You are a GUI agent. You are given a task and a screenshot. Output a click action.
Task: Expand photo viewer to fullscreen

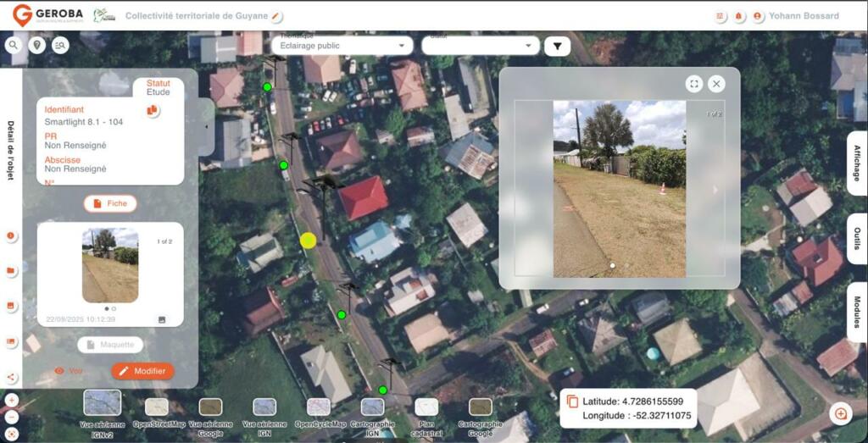pyautogui.click(x=694, y=83)
